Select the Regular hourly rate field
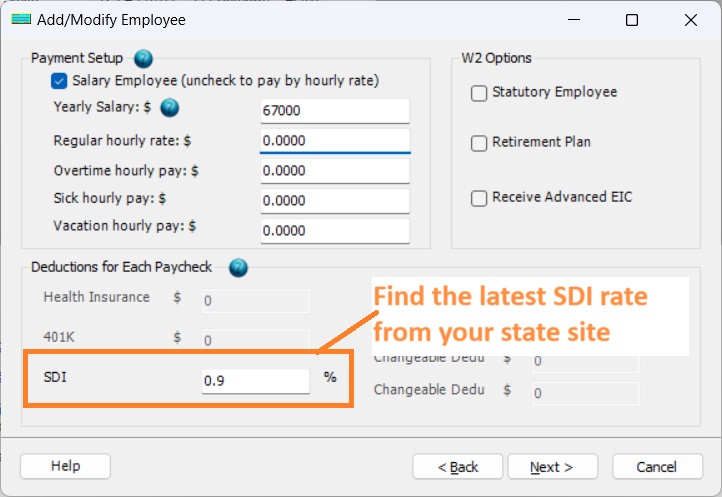Screen dimensions: 722x497 tap(335, 141)
